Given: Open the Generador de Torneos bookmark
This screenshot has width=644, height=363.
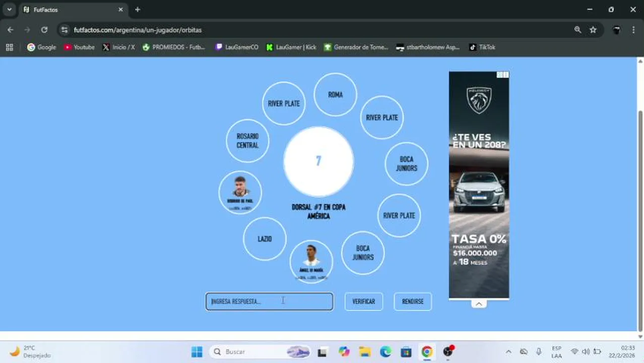Looking at the screenshot, I should [356, 47].
